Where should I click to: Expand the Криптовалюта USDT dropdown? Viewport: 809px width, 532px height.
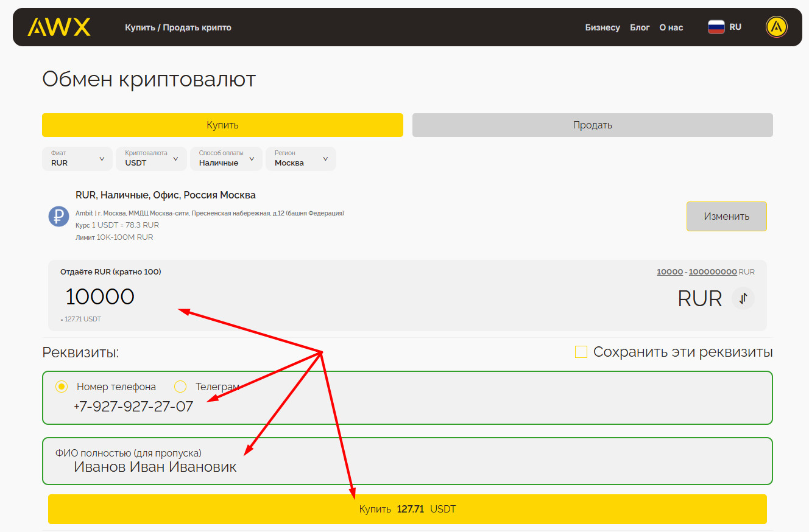(151, 159)
